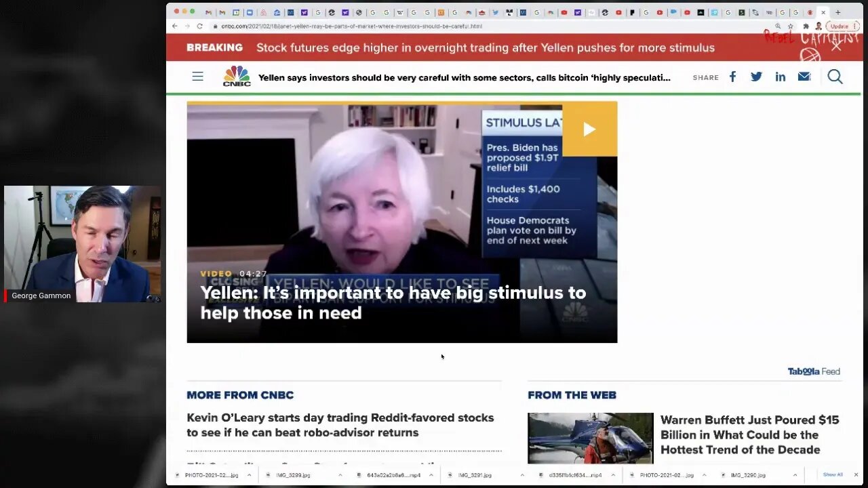Click Show All downloads
Viewport: 868px width, 488px height.
(x=833, y=475)
